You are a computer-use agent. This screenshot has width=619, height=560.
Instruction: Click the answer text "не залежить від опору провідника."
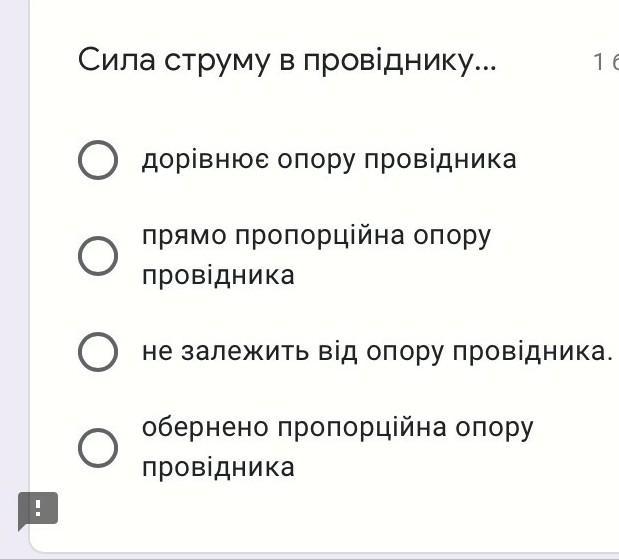click(376, 352)
